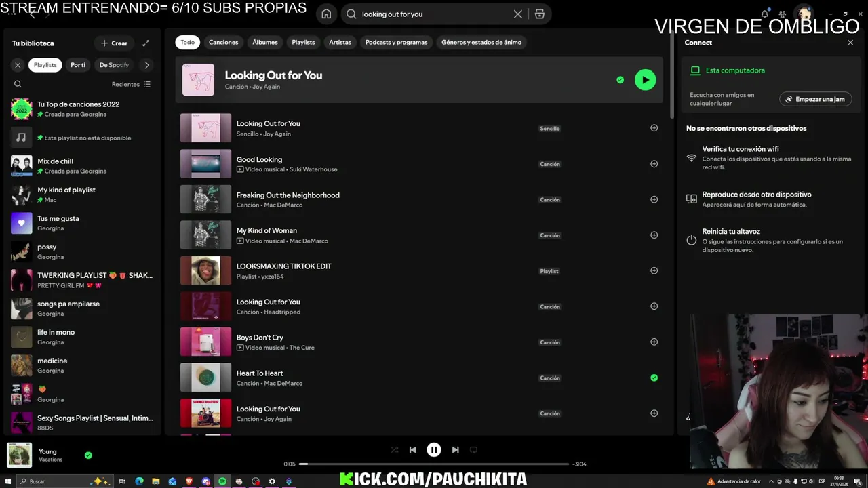The width and height of the screenshot is (868, 488).
Task: Add Looking Out for You single to library
Action: click(654, 128)
